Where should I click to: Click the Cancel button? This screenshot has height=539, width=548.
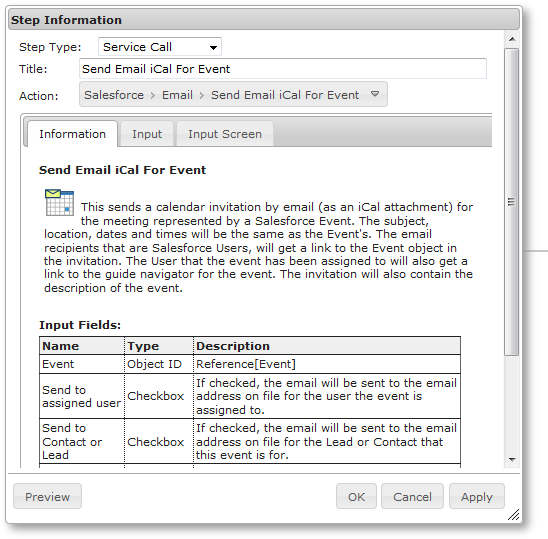[412, 496]
